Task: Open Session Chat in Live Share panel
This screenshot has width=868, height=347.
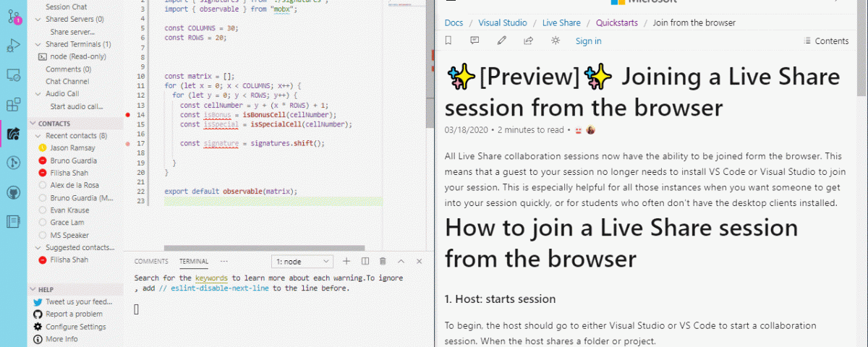Action: pos(66,7)
